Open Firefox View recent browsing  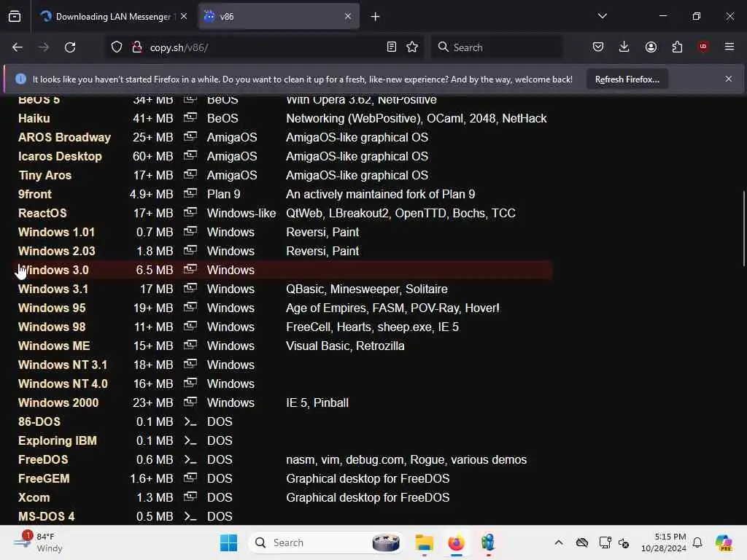coord(15,17)
